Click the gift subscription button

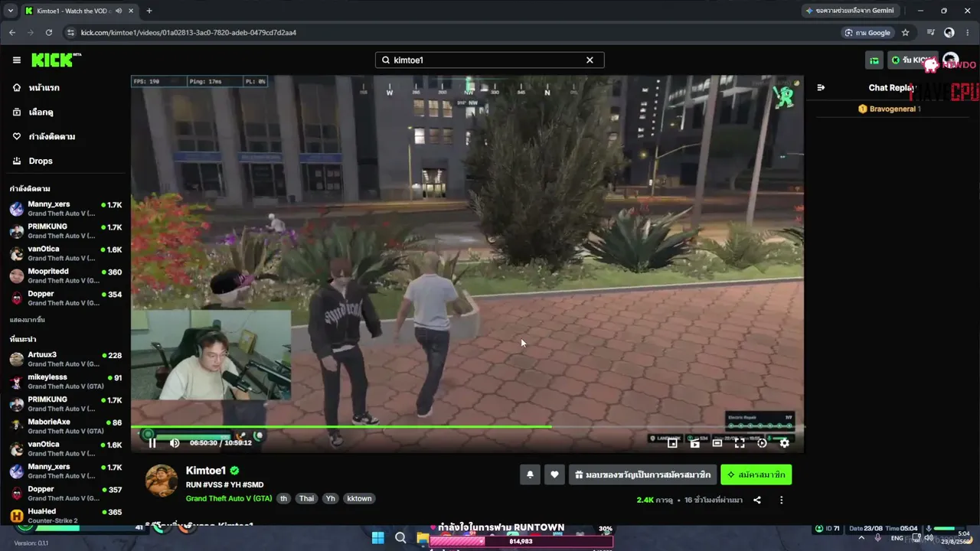[643, 474]
